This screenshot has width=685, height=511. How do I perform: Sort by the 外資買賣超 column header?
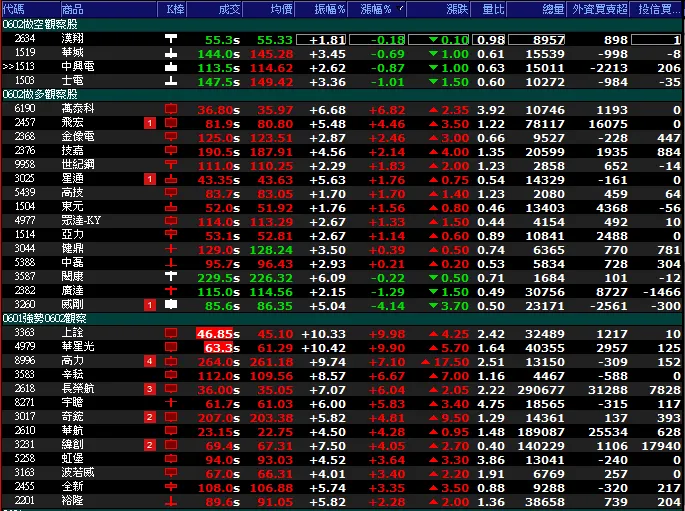599,9
